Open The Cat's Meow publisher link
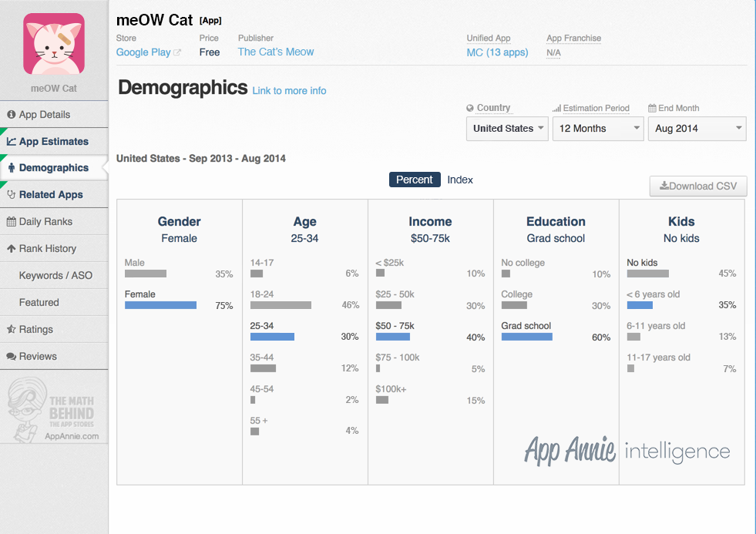Viewport: 756px width, 534px height. 276,52
